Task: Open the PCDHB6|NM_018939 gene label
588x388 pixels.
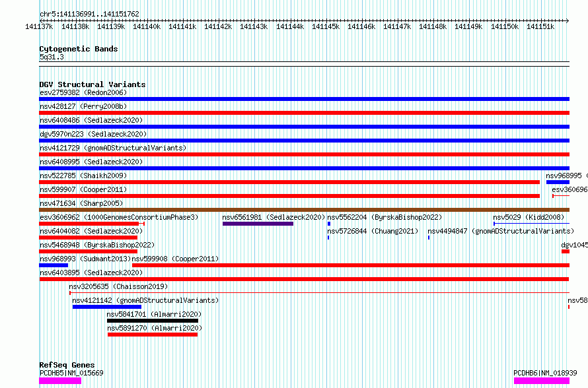Action: (545, 373)
